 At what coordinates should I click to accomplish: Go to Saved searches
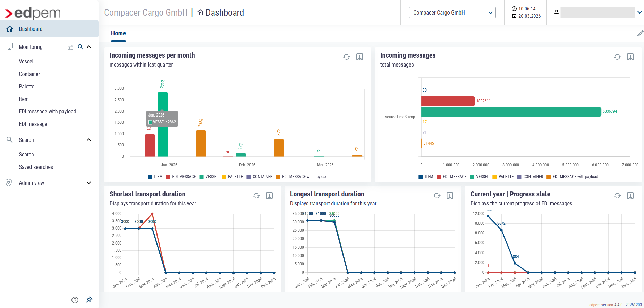[36, 167]
